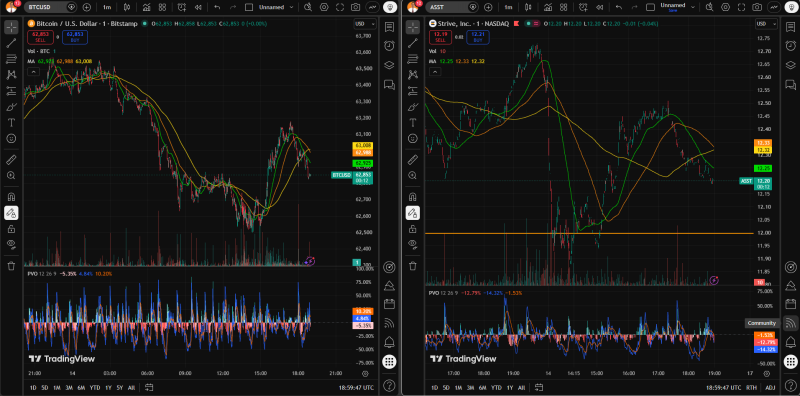This screenshot has width=800, height=396.
Task: Create alert from BTCUSD top toolbar
Action: 182,7
